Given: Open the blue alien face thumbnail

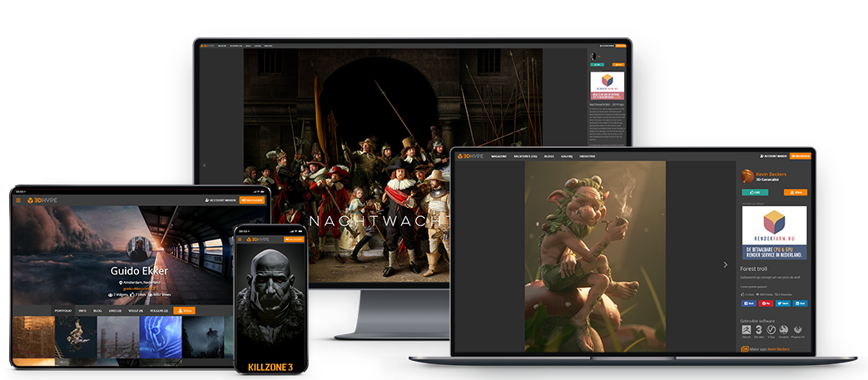Looking at the screenshot, I should pos(161,338).
